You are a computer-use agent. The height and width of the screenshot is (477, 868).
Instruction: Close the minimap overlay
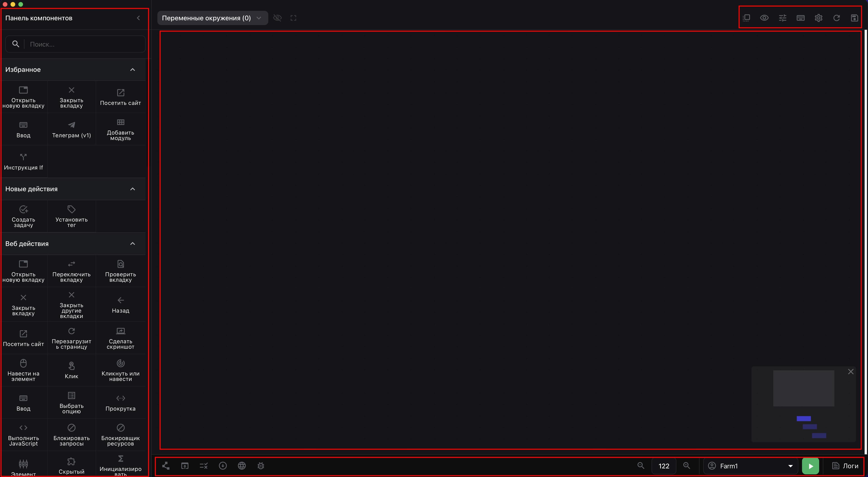point(851,371)
